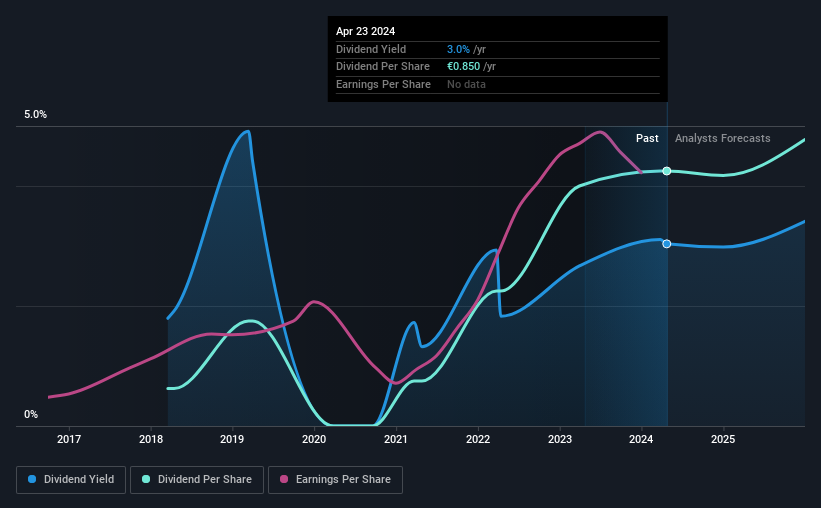Click the Apr 23 2024 tooltip date

tap(365, 31)
